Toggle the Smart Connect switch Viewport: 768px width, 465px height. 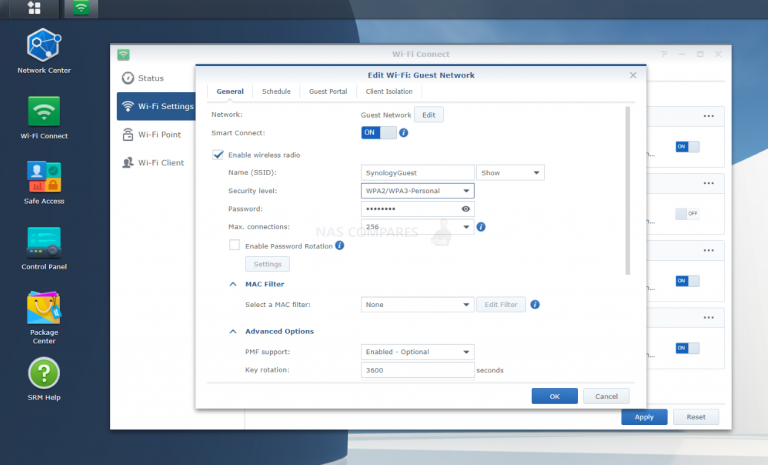[x=379, y=133]
